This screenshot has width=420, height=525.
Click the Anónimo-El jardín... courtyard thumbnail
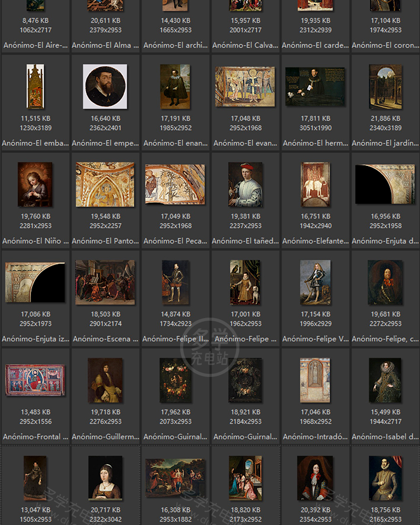[385, 87]
